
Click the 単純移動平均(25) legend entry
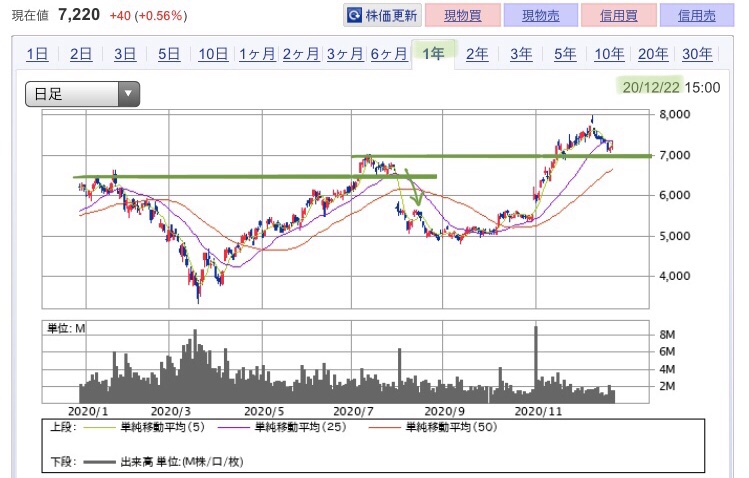point(282,427)
